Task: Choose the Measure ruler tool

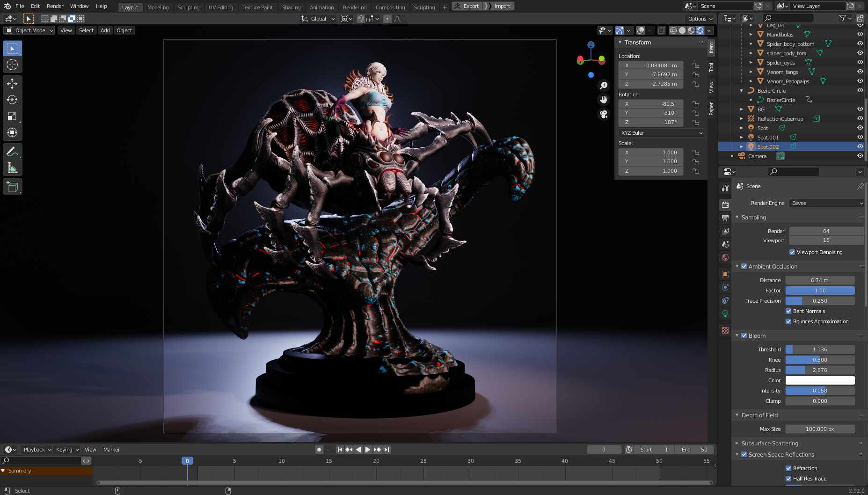Action: (x=12, y=168)
